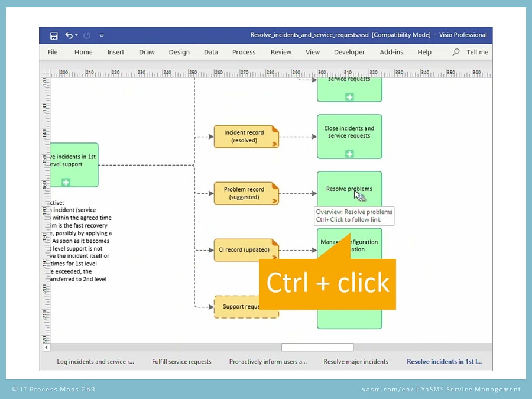Select Close incidents and service requests process
The height and width of the screenshot is (399, 532).
tap(349, 137)
